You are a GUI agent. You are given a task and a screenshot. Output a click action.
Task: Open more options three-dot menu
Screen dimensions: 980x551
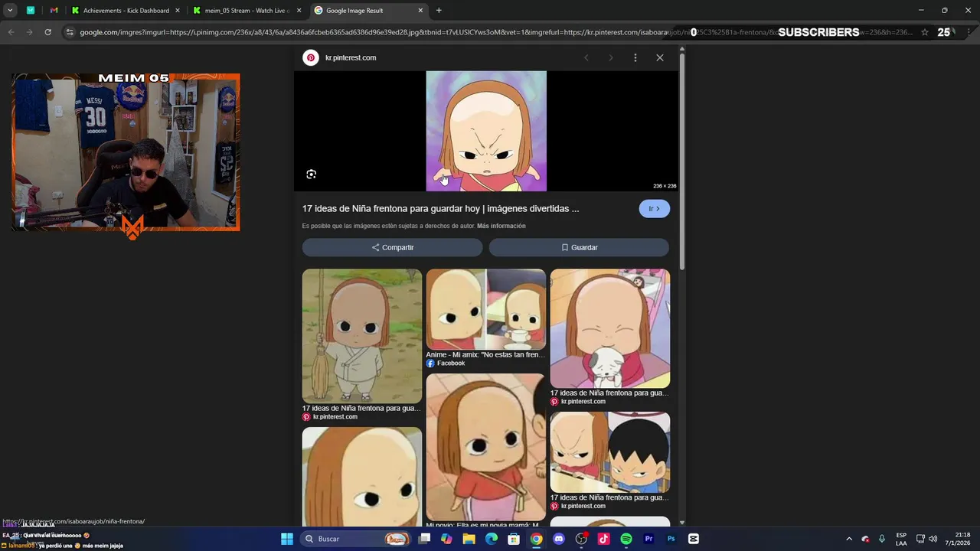(635, 57)
